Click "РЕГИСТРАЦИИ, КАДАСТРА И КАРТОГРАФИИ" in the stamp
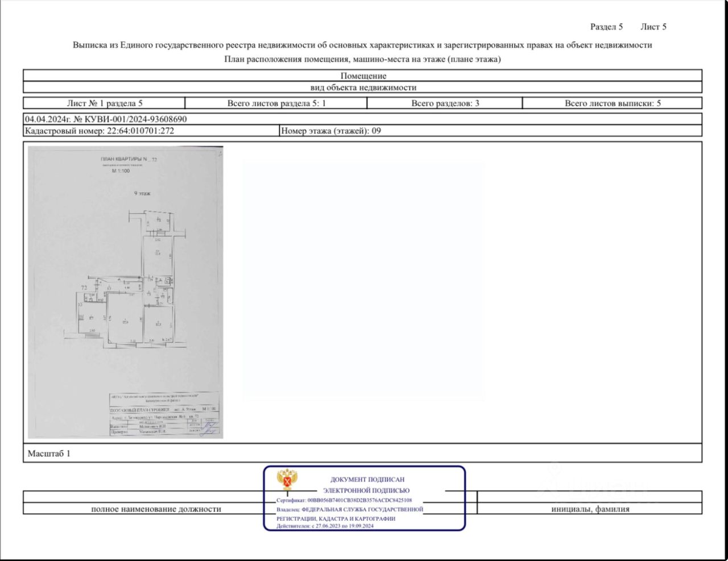Image resolution: width=728 pixels, height=561 pixels. click(336, 518)
